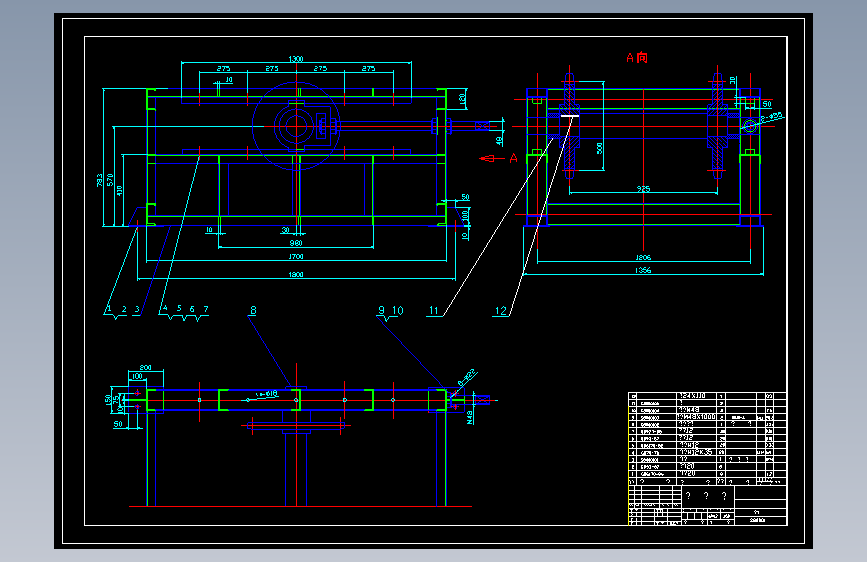Select part callout number 12

[500, 311]
